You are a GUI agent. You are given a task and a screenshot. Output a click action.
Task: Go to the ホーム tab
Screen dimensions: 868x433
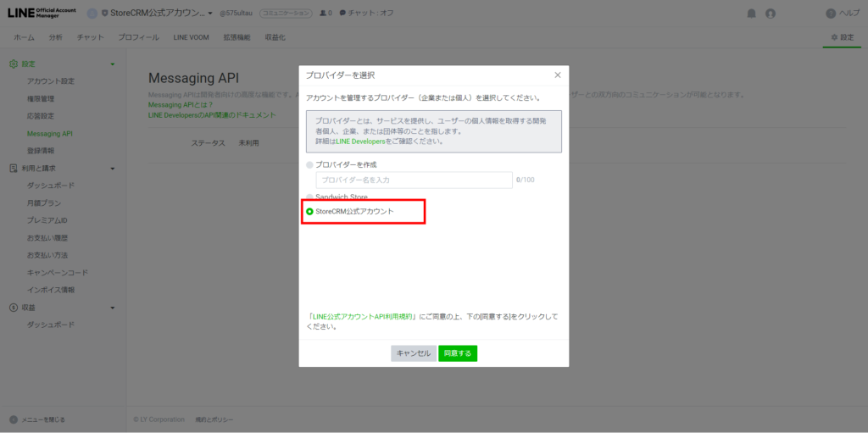point(24,37)
